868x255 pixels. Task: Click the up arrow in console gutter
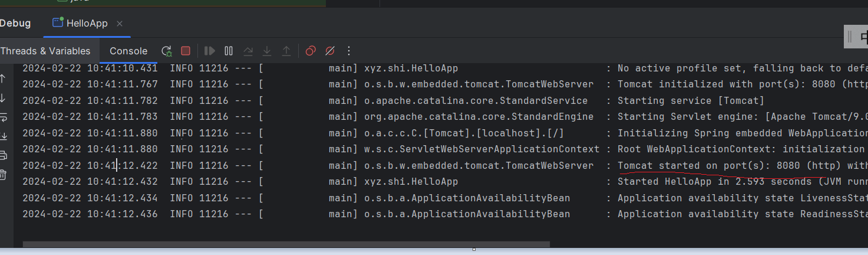[3, 79]
